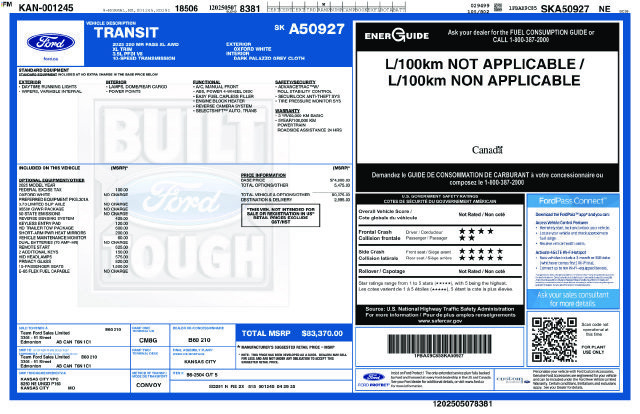Image resolution: width=640 pixels, height=414 pixels.
Task: Click DESTINATION & DELIVERY line
Action: (296, 200)
